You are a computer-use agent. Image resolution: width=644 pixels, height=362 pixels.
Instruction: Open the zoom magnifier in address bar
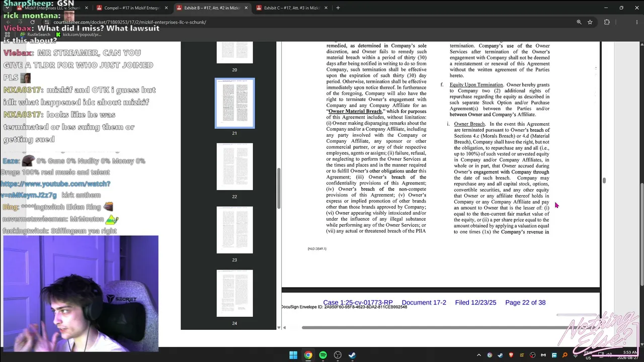pos(579,22)
